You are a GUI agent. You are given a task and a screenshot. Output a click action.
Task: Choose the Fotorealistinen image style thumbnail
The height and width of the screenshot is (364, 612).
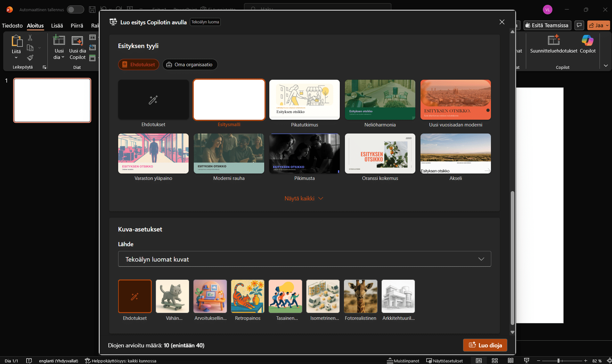360,296
